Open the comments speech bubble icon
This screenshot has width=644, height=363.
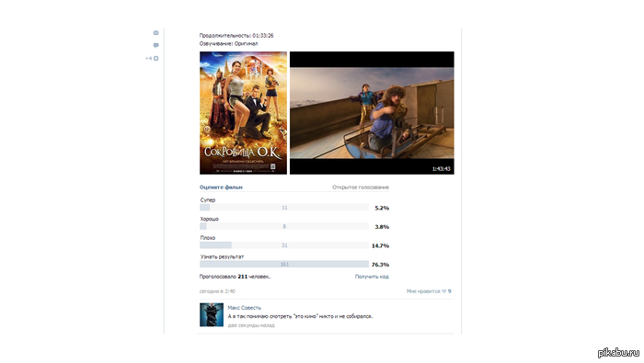click(x=156, y=46)
